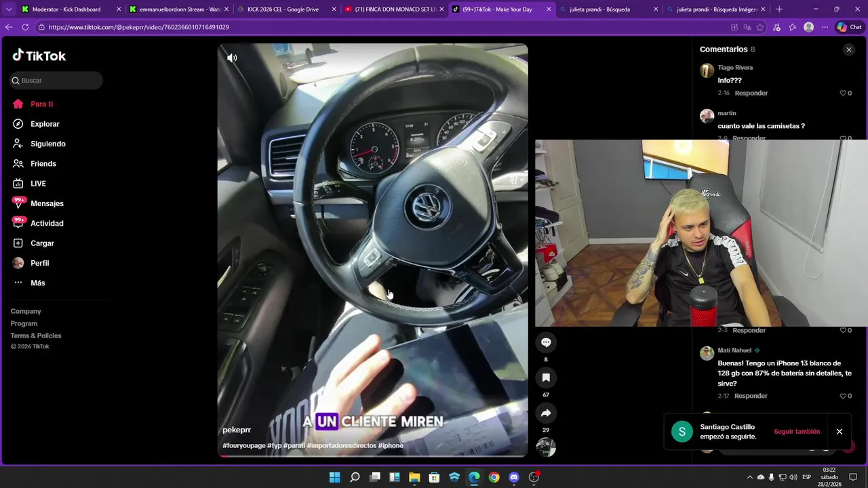Reply to Mati Nahuel's comment

coord(751,396)
